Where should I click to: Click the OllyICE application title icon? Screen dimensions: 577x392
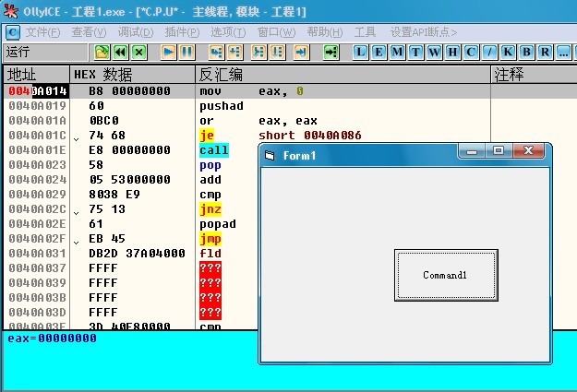click(11, 11)
